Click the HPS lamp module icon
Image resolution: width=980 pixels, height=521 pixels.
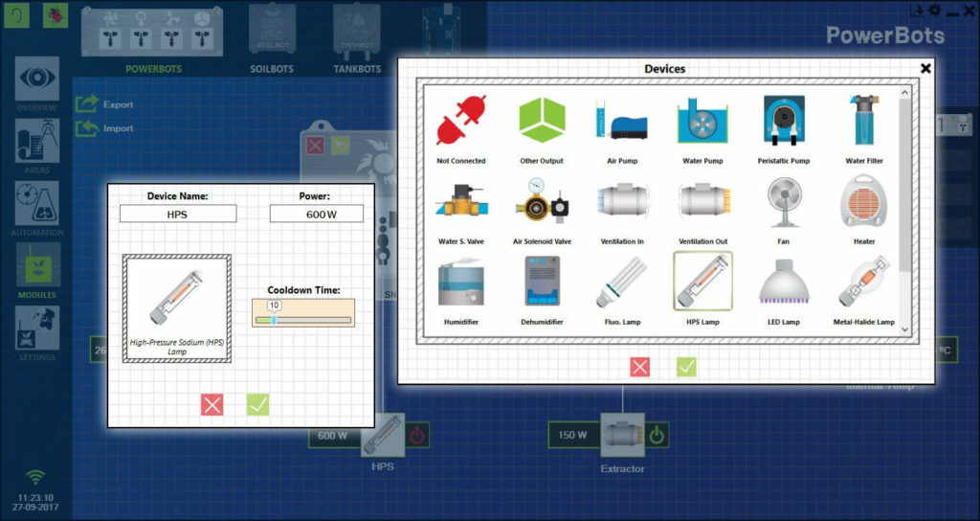(383, 436)
